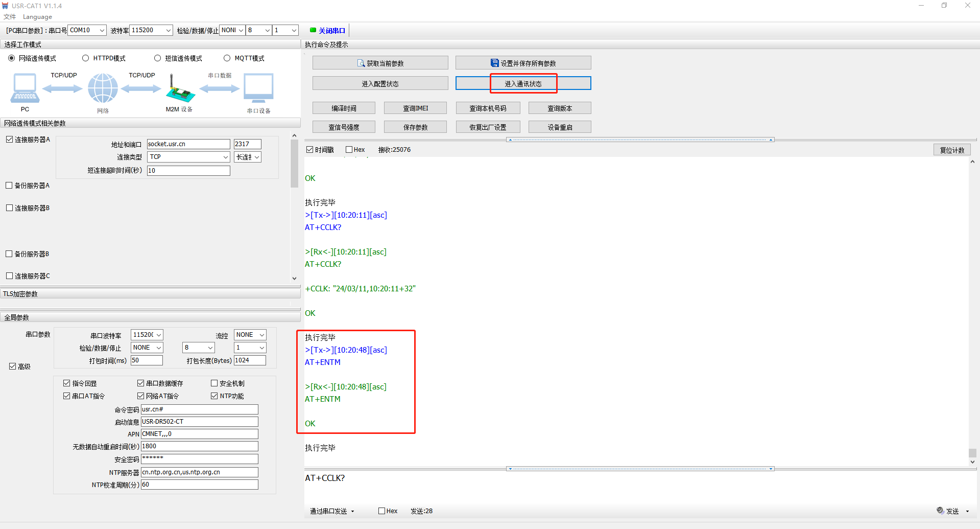Click the PC computer icon in diagram
This screenshot has height=529, width=980.
coord(25,88)
